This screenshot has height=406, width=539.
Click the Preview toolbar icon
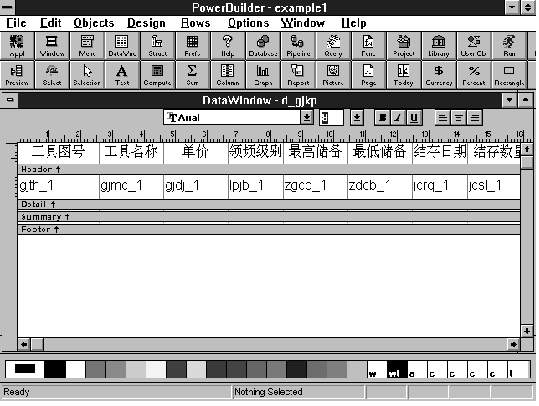tap(17, 75)
